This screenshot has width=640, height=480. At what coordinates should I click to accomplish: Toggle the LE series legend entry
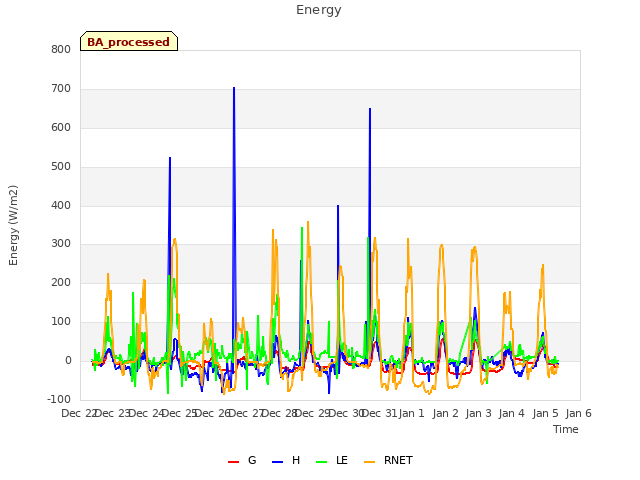pos(332,460)
